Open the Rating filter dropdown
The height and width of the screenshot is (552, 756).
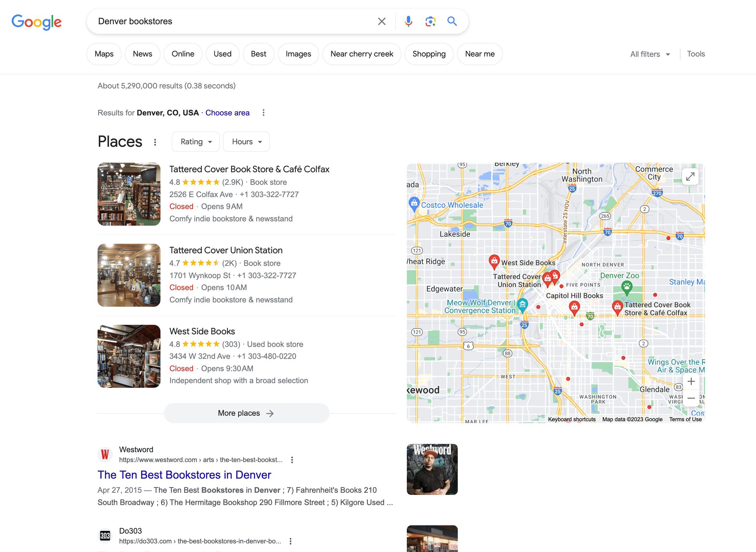point(196,142)
